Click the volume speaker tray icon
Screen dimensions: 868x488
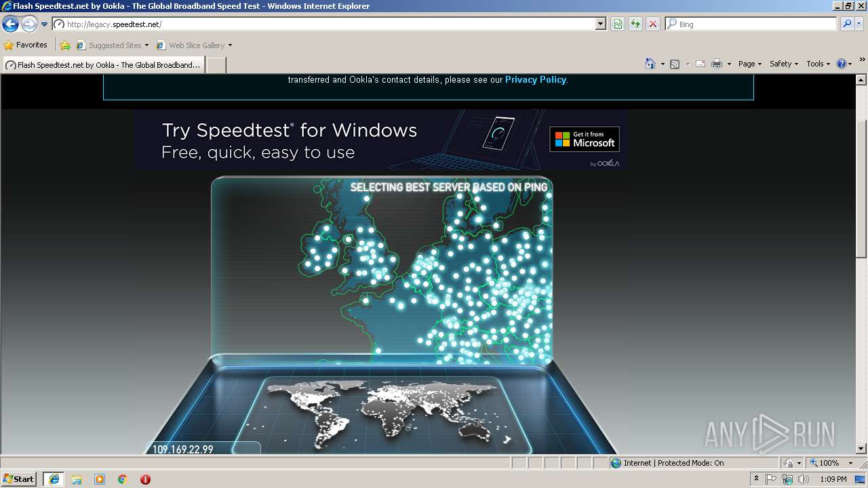804,479
